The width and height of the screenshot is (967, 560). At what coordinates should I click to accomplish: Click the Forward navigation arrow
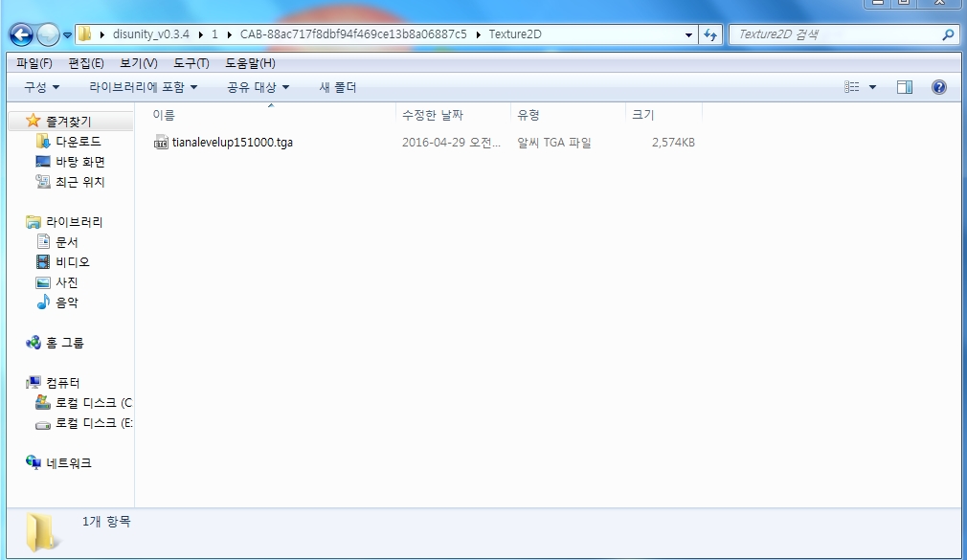pos(48,34)
